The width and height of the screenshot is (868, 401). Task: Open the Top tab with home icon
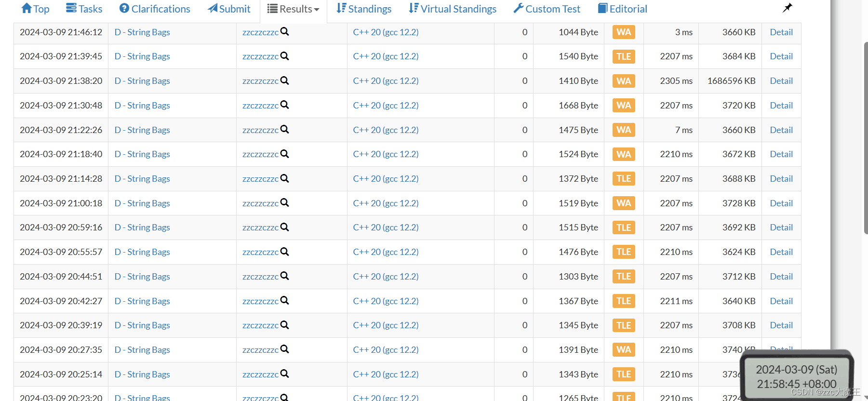click(x=35, y=9)
